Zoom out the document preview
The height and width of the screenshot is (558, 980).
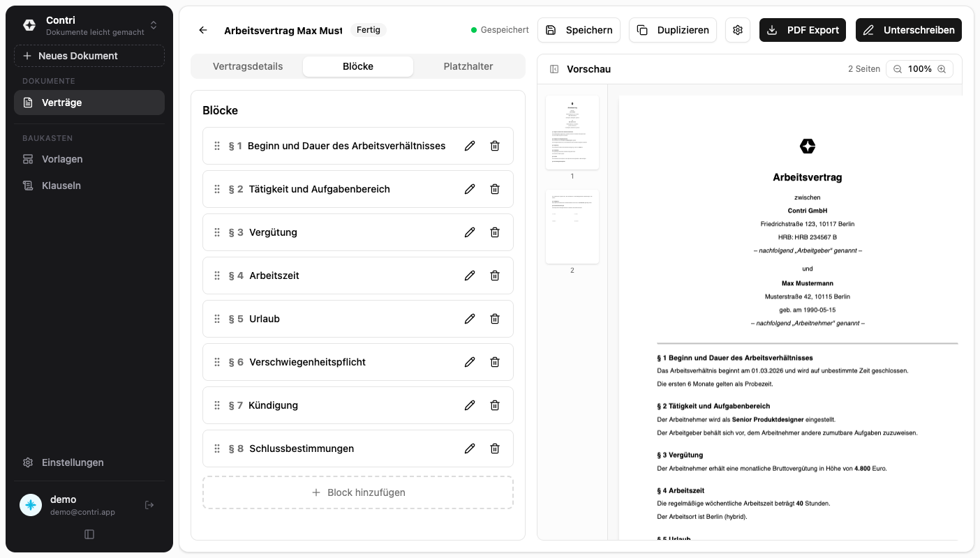tap(897, 69)
